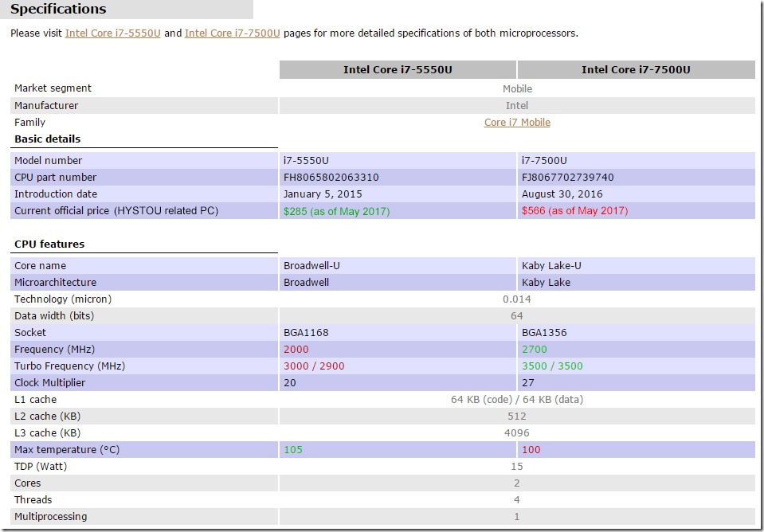Open the Intel Core i7-5550U link
Viewport: 764px width, 532px height.
[x=112, y=33]
